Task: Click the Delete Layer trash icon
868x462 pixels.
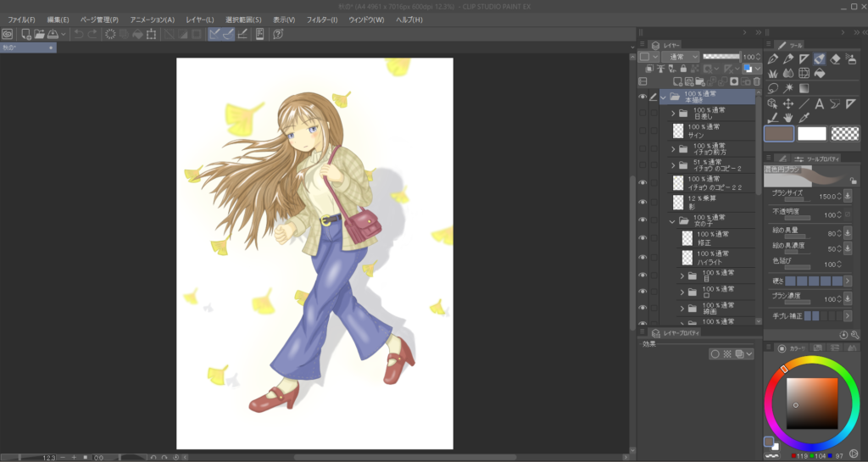Action: click(757, 81)
